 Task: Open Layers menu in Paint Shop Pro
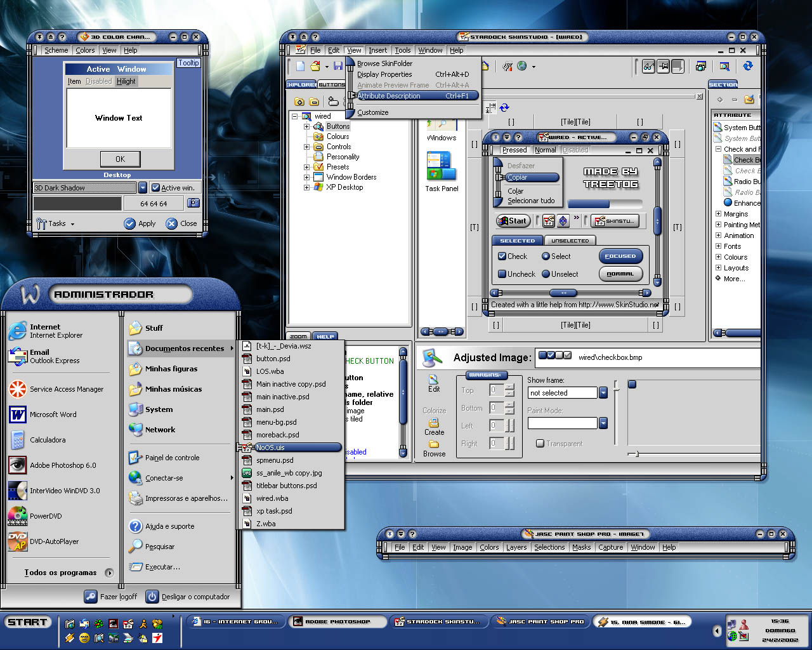pyautogui.click(x=516, y=547)
